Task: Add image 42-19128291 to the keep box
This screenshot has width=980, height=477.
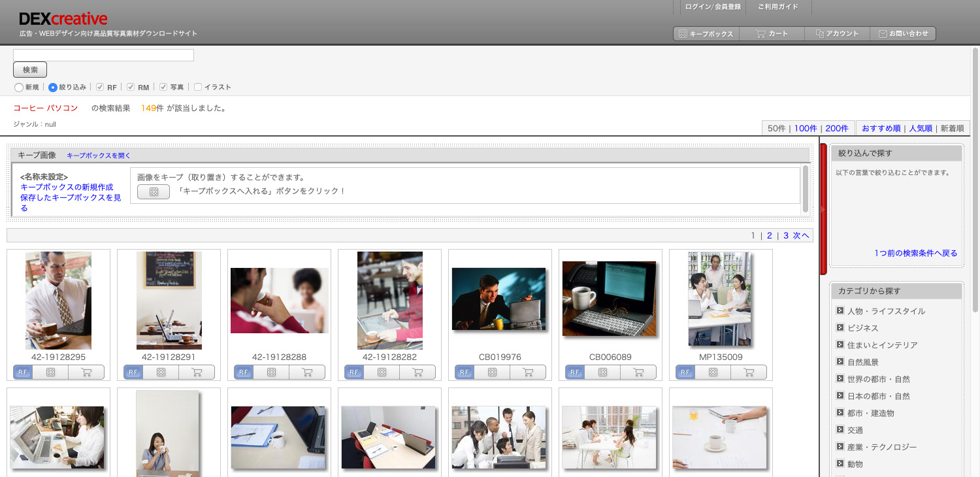Action: coord(161,372)
